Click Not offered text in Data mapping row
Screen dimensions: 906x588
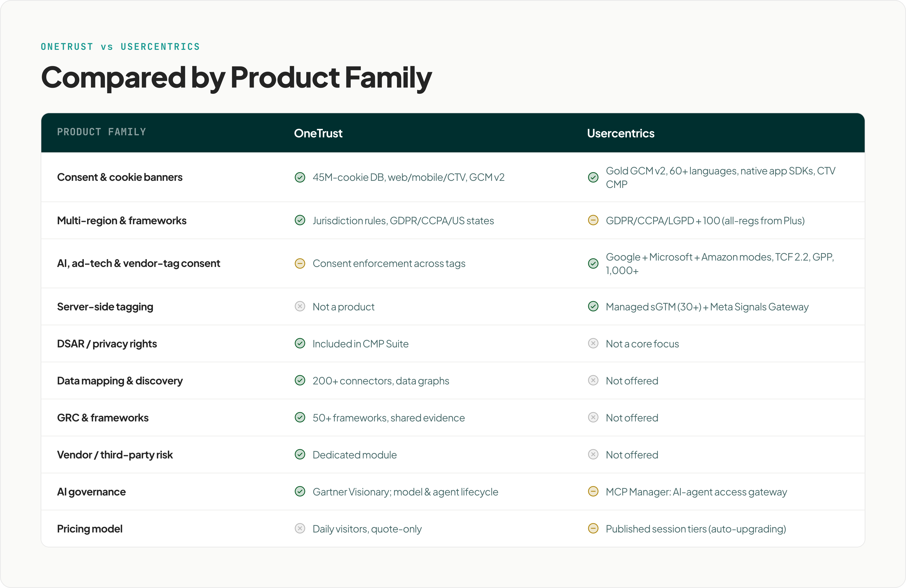632,381
